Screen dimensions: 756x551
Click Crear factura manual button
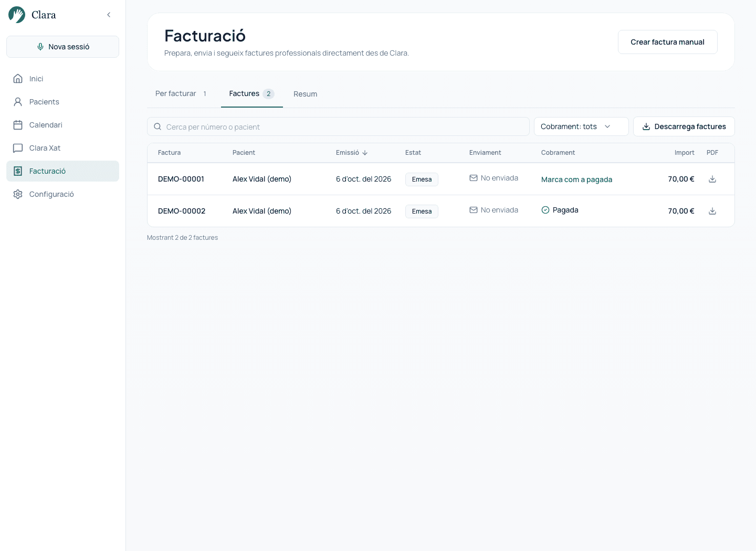(667, 42)
